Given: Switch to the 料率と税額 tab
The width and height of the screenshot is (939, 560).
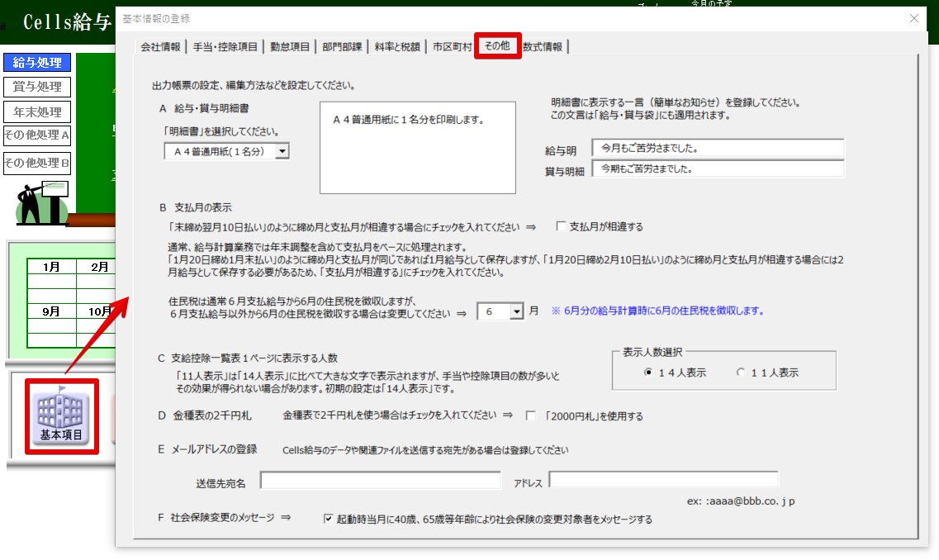Looking at the screenshot, I should pos(396,47).
